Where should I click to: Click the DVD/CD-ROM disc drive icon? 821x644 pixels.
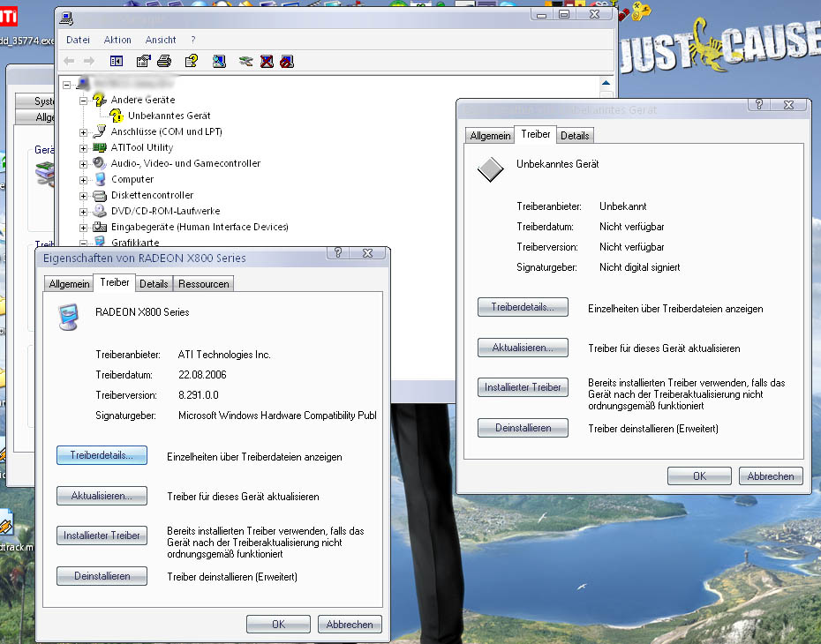100,211
